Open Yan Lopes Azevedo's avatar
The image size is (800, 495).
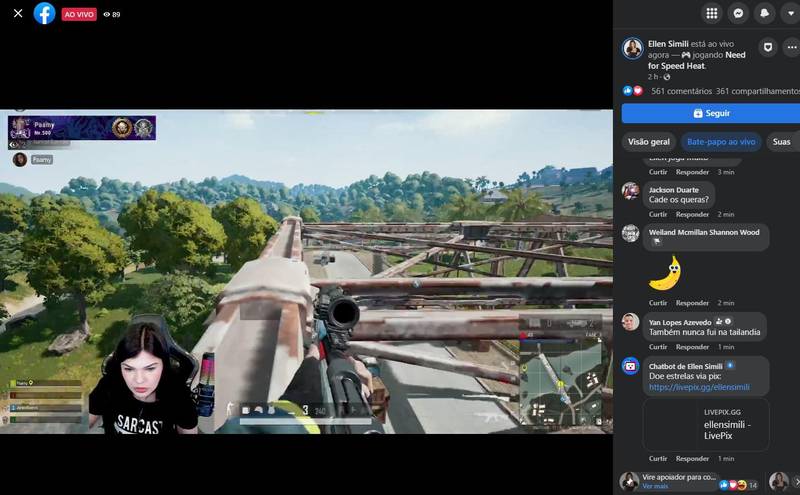coord(631,322)
